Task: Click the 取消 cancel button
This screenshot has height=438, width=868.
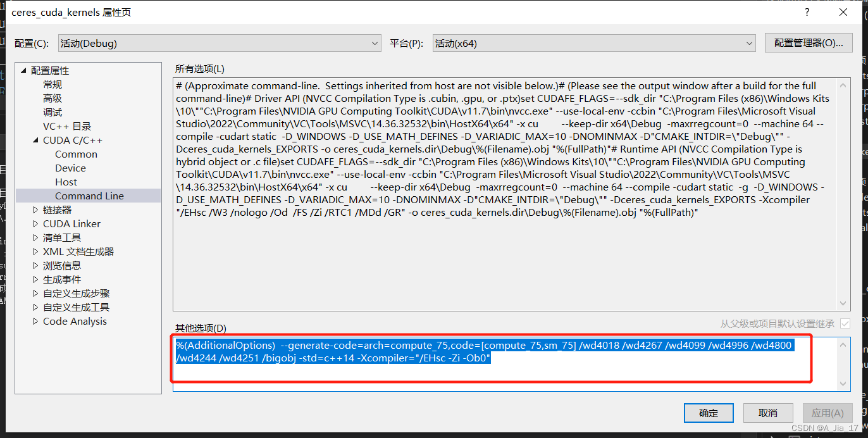Action: [x=768, y=413]
